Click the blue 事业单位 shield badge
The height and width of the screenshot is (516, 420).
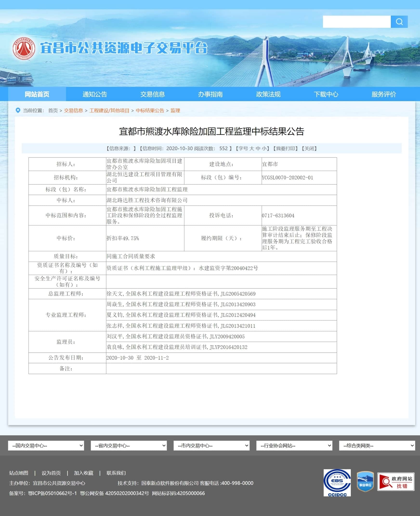tap(365, 481)
